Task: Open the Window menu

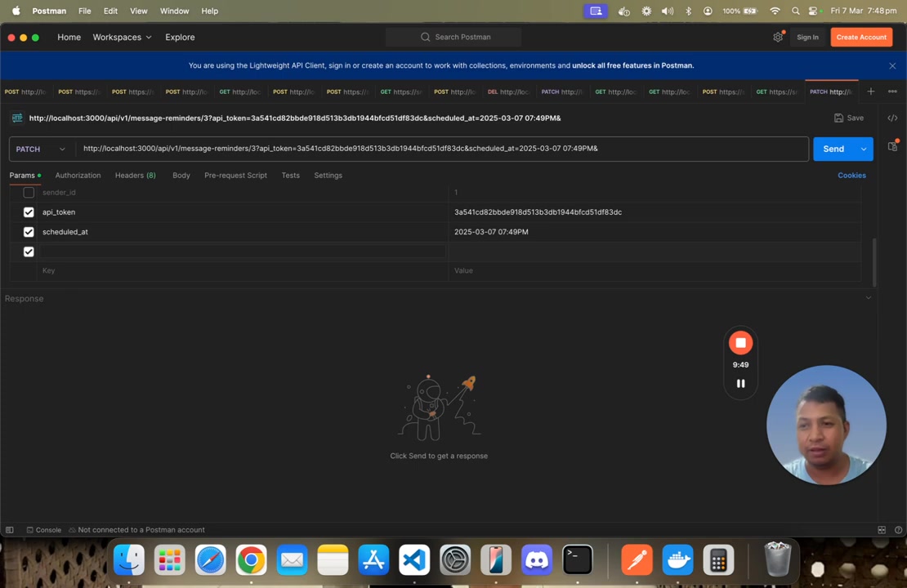Action: tap(174, 11)
